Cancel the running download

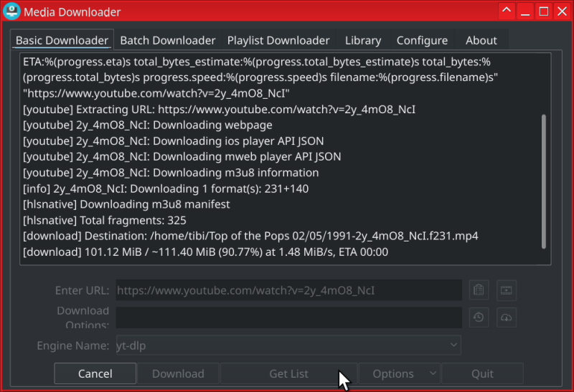(x=95, y=373)
